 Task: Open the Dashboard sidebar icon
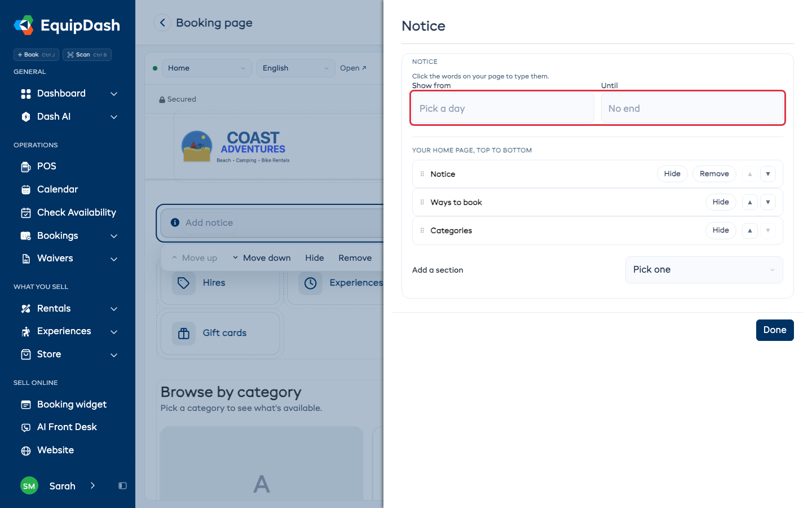(x=26, y=94)
